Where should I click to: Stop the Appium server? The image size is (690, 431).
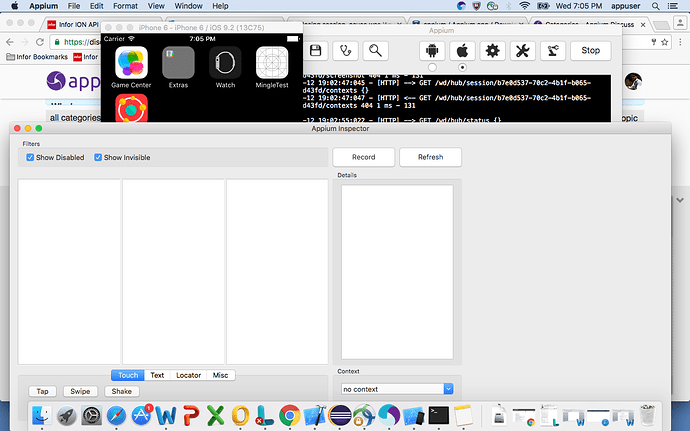coord(591,51)
